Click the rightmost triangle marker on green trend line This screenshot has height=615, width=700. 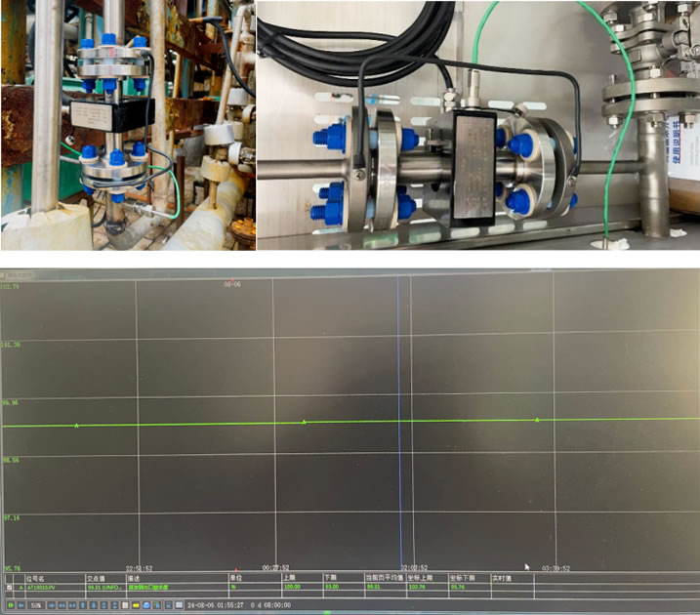[x=537, y=420]
